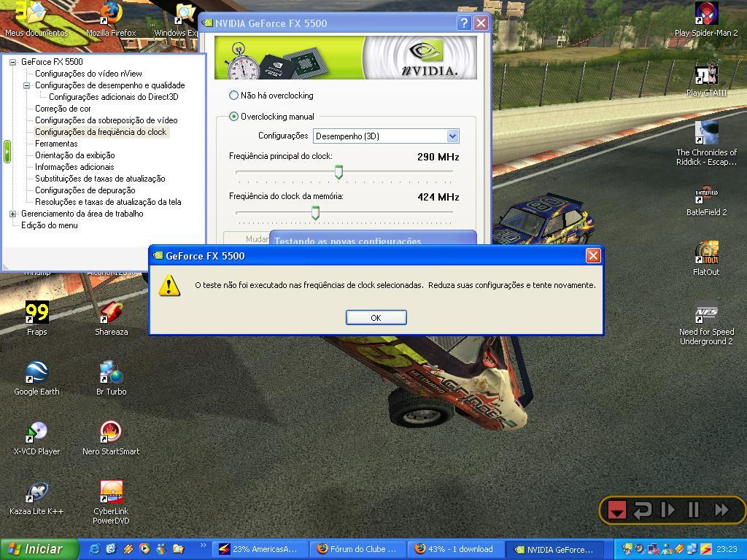The image size is (747, 560).
Task: Click Internet Explorer quick launch icon
Action: [x=94, y=549]
